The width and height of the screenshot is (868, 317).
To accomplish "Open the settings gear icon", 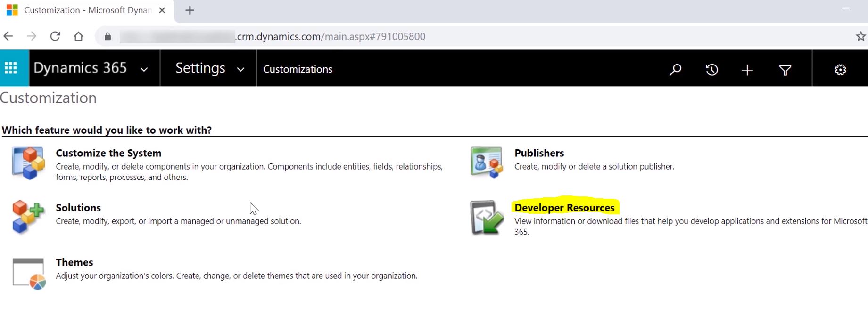I will 840,70.
